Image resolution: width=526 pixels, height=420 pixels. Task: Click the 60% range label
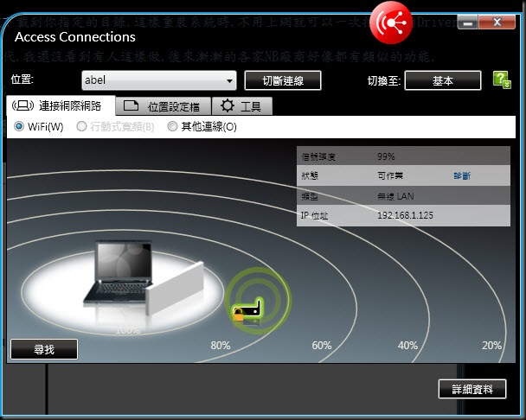[x=322, y=346]
